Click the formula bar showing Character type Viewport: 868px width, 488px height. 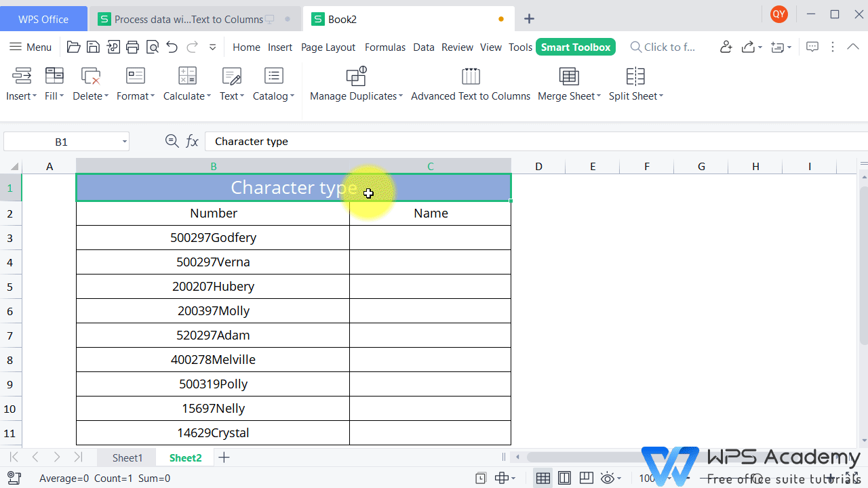(536, 141)
